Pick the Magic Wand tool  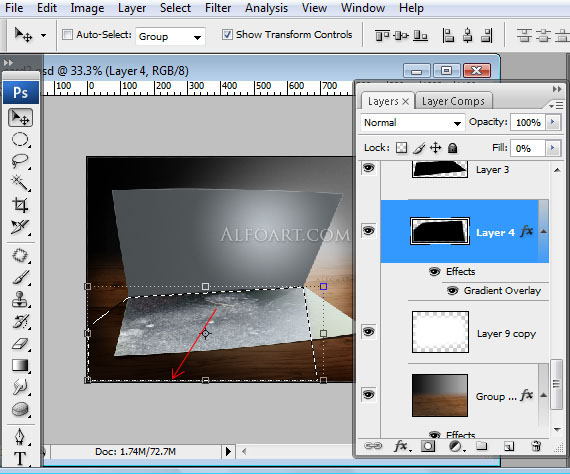(20, 183)
